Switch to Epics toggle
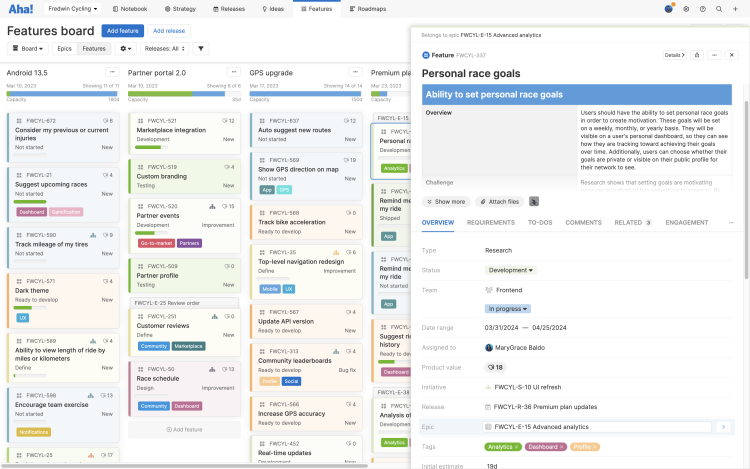Viewport: 750px width, 469px height. tap(65, 48)
